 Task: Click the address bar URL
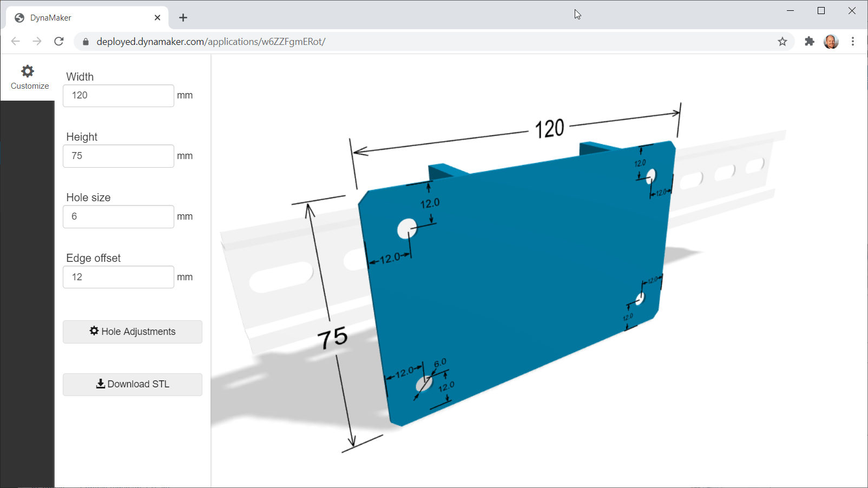tap(211, 41)
